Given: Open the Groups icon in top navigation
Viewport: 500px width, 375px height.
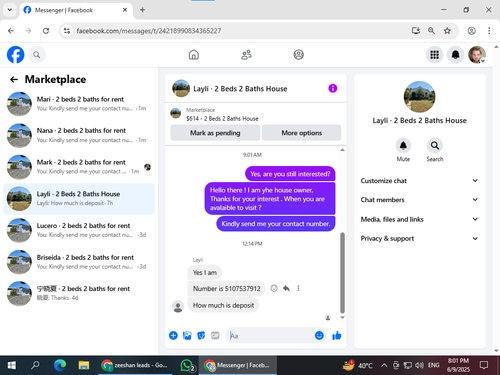Looking at the screenshot, I should [x=298, y=55].
